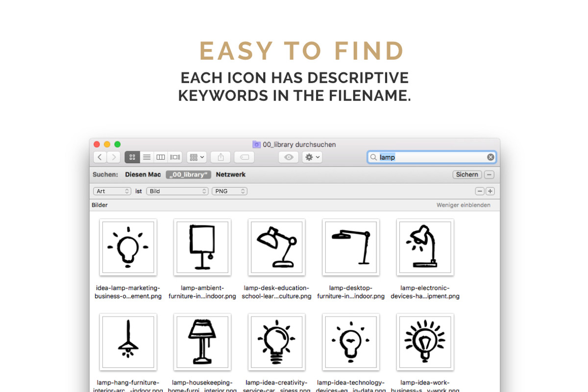
Task: Switch to icon view mode
Action: [x=132, y=157]
